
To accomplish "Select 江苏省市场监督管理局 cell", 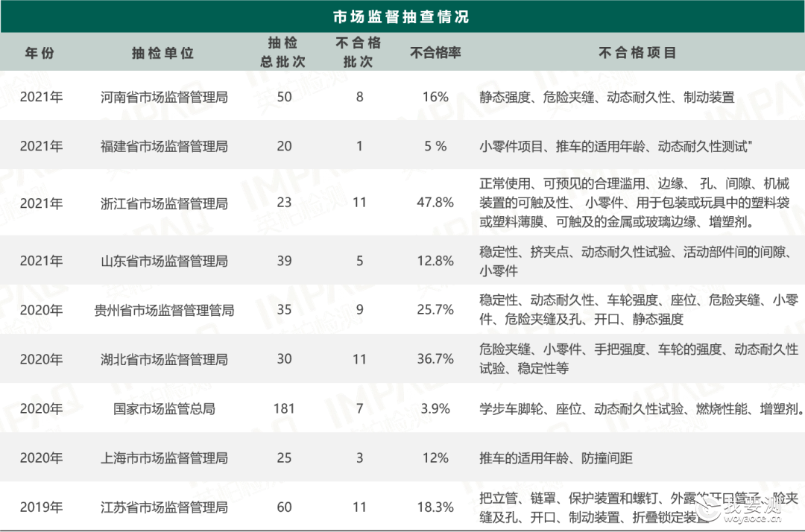I will coord(164,507).
